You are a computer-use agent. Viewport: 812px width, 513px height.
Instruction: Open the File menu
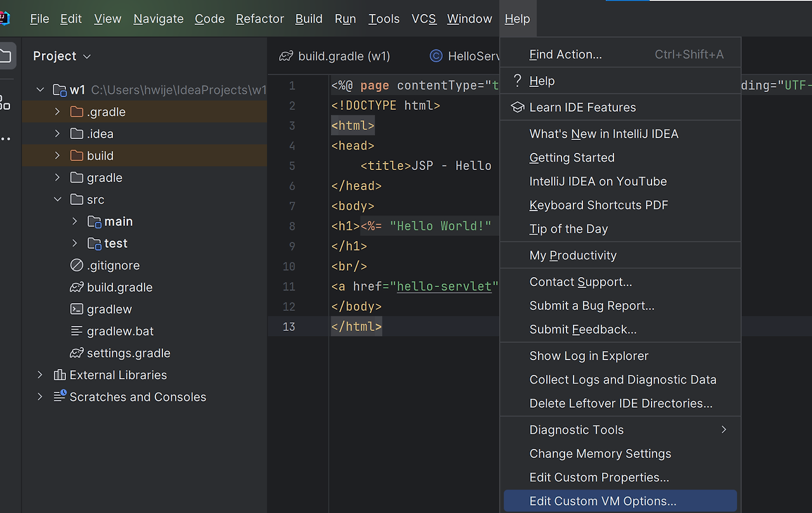(x=39, y=19)
